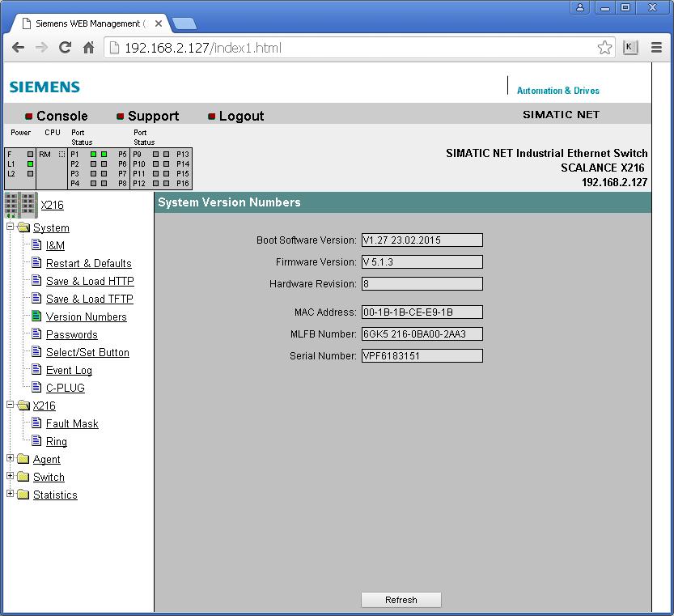Open the Fault Mask page

coord(72,423)
